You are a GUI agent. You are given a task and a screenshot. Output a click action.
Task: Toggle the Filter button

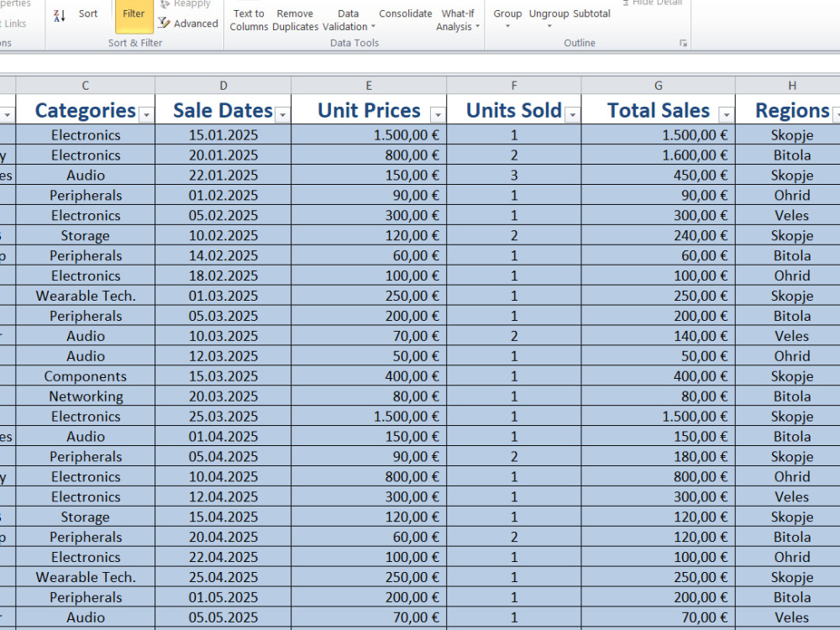tap(134, 15)
